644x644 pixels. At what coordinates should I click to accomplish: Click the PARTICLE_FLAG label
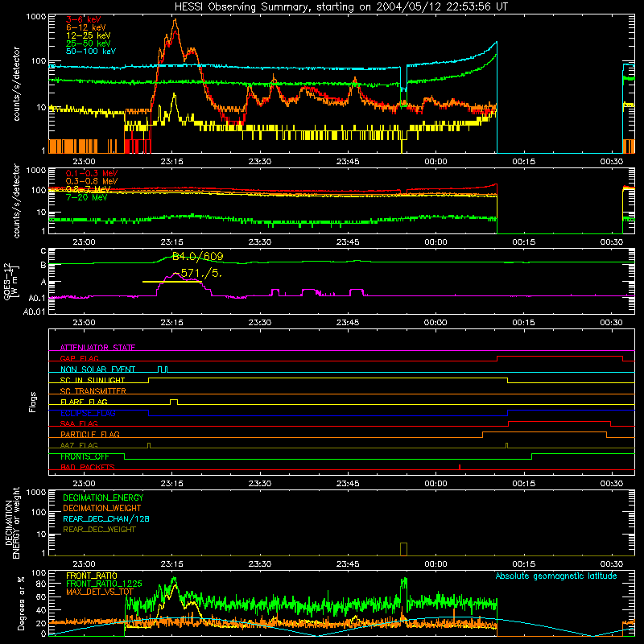click(x=90, y=434)
